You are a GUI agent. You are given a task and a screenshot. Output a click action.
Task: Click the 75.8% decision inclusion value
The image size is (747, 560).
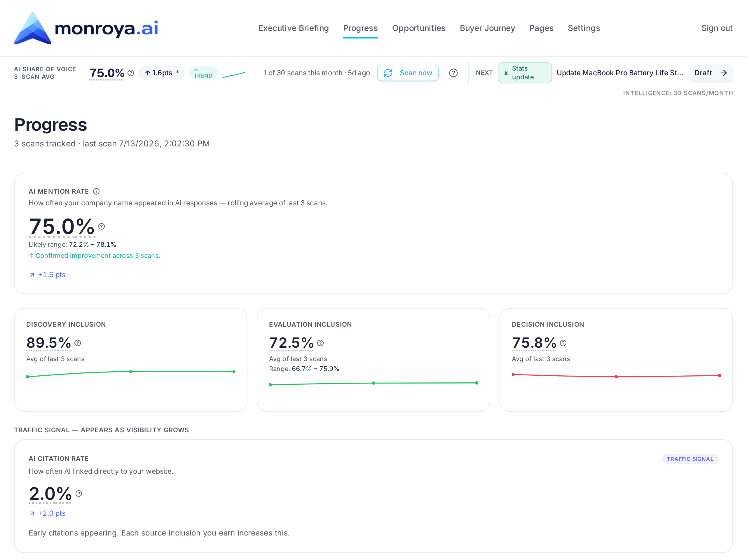534,343
